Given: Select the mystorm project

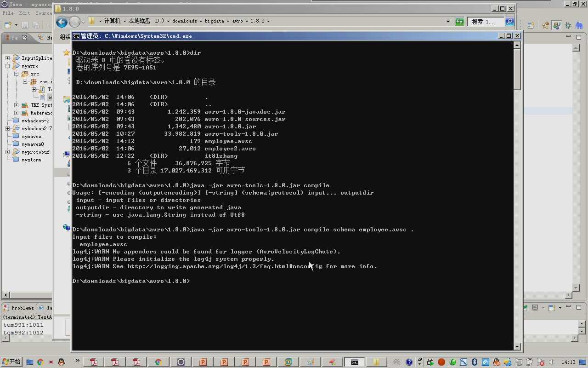Looking at the screenshot, I should 31,160.
